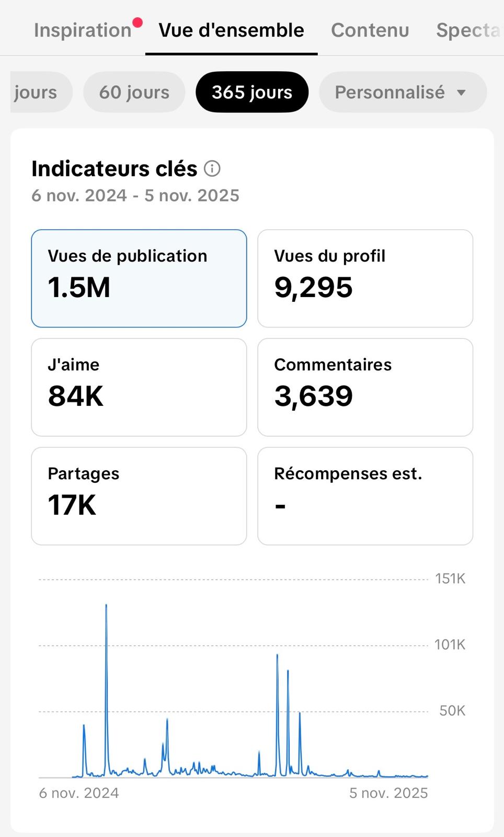Open the Indicateurs clés info icon
Viewport: 504px width, 837px height.
pyautogui.click(x=212, y=168)
